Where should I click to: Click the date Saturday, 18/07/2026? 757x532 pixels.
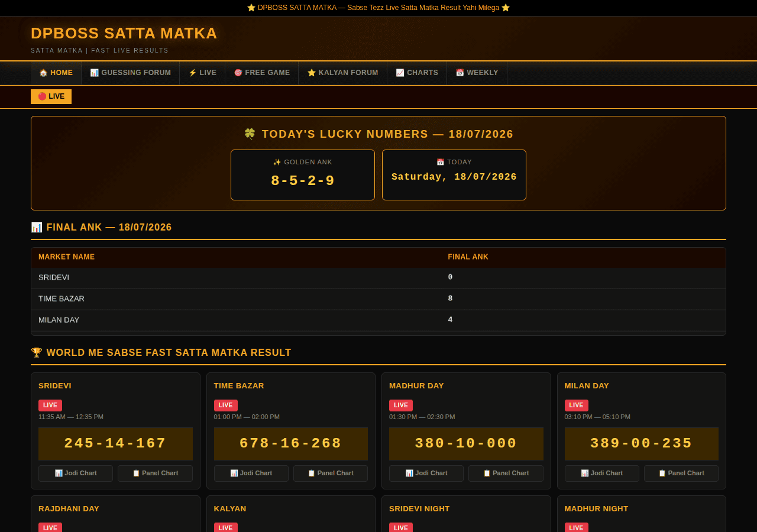(454, 177)
